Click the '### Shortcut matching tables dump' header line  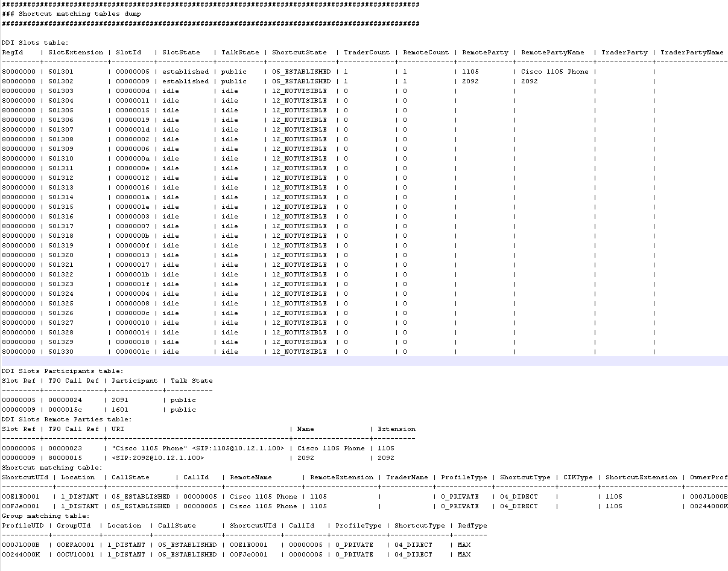pos(71,14)
